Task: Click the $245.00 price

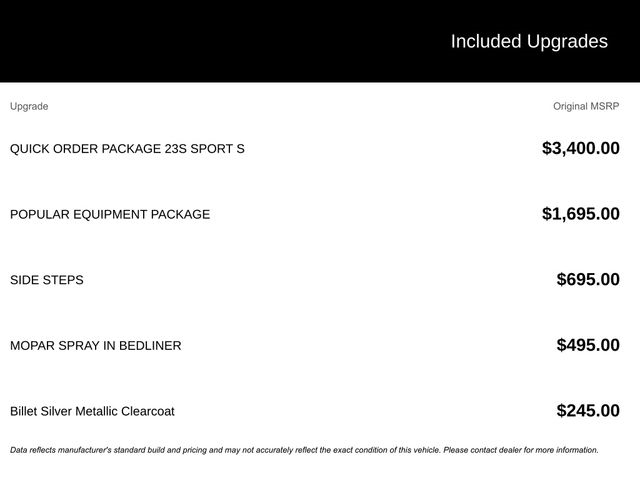Action: (588, 411)
